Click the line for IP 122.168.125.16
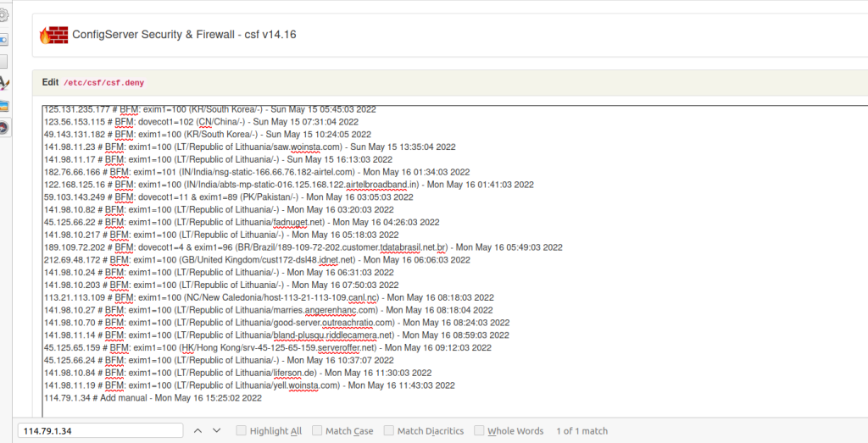 tap(289, 185)
